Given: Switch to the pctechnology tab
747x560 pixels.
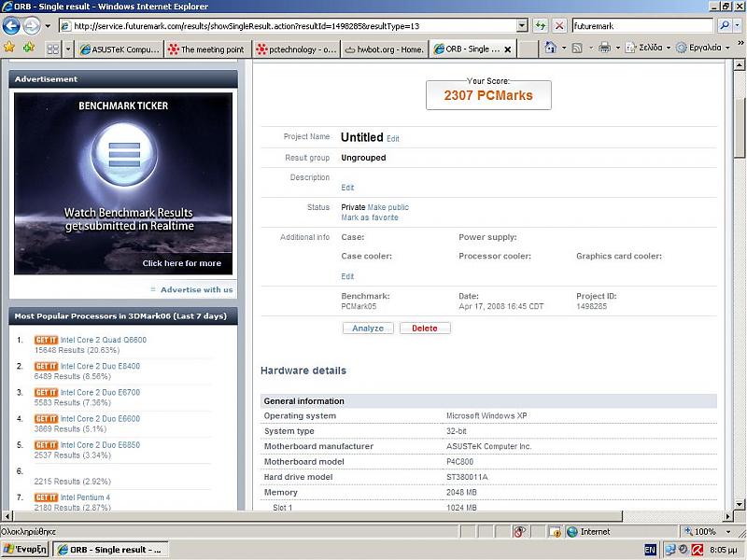Looking at the screenshot, I should pos(296,49).
